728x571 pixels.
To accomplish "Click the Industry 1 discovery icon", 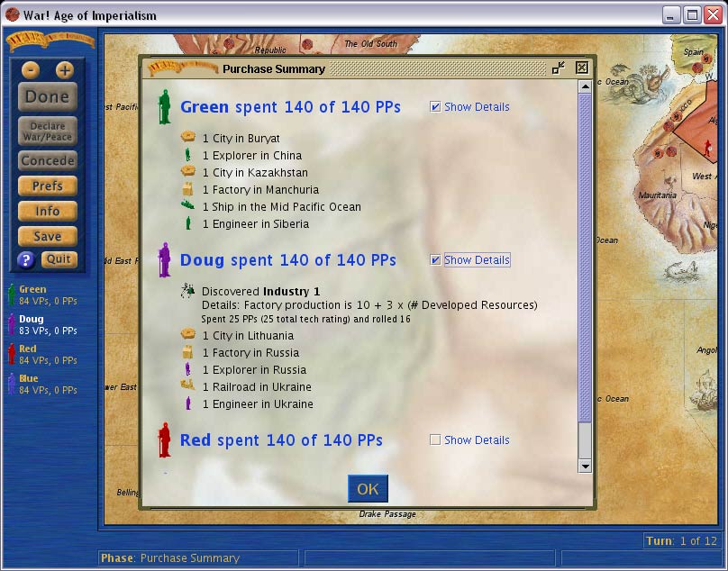I will pyautogui.click(x=188, y=291).
